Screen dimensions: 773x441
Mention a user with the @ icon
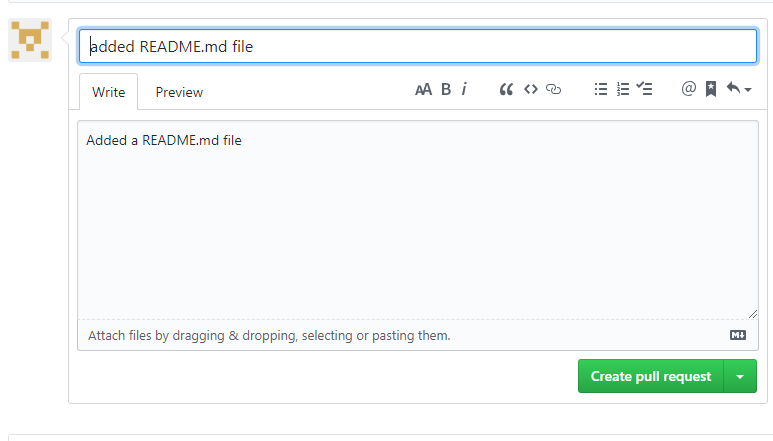click(688, 89)
